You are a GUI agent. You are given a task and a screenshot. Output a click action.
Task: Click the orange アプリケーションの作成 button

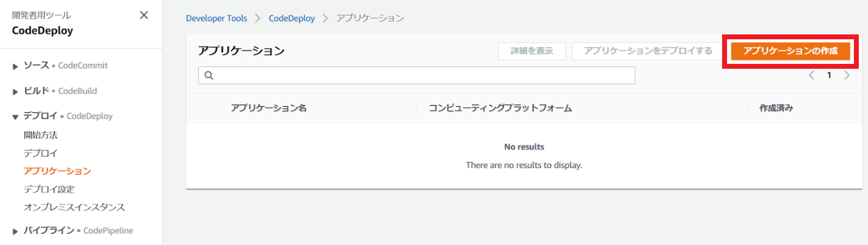(x=790, y=51)
